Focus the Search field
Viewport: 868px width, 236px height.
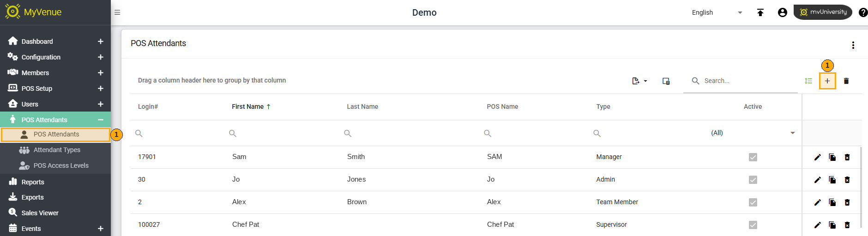tap(741, 81)
